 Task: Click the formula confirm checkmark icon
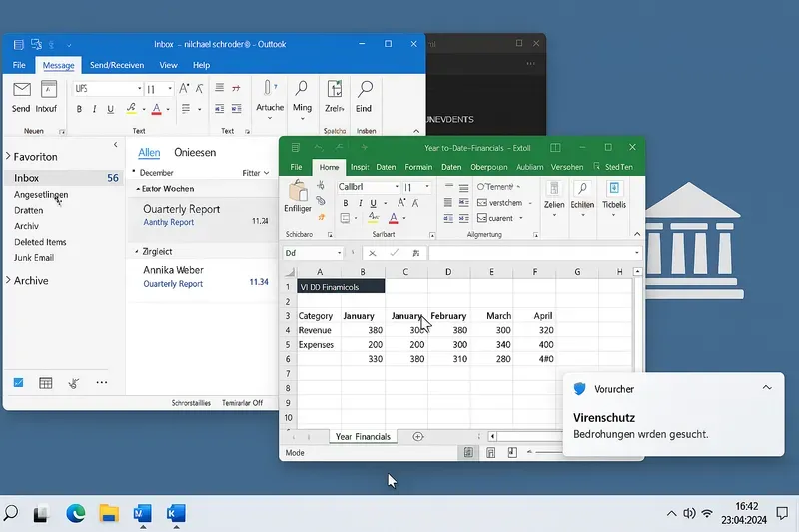(394, 252)
